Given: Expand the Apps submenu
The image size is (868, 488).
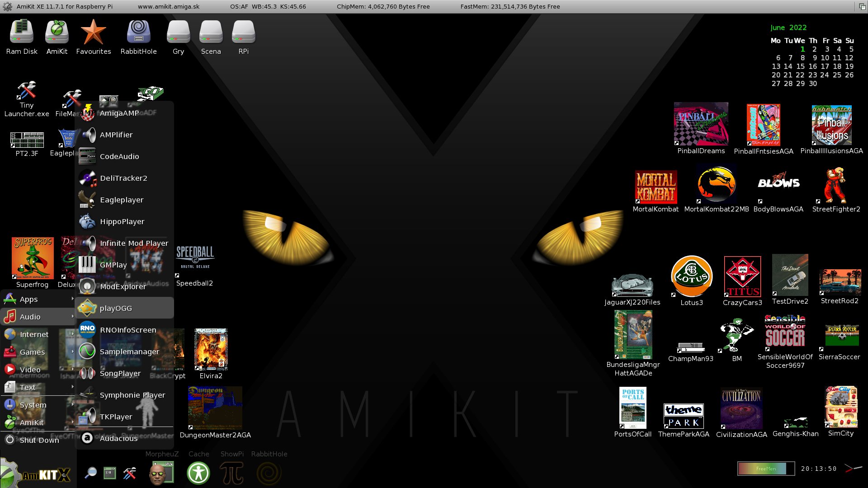Looking at the screenshot, I should click(38, 299).
